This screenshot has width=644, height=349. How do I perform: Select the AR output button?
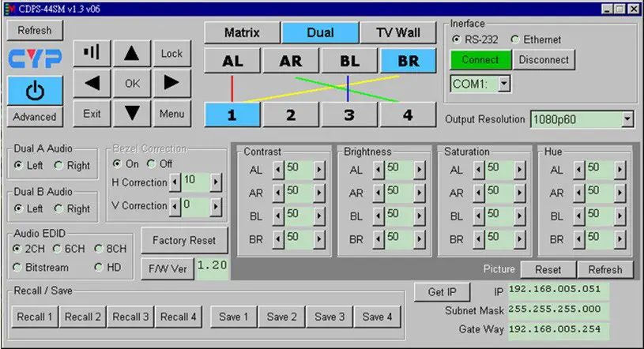291,61
